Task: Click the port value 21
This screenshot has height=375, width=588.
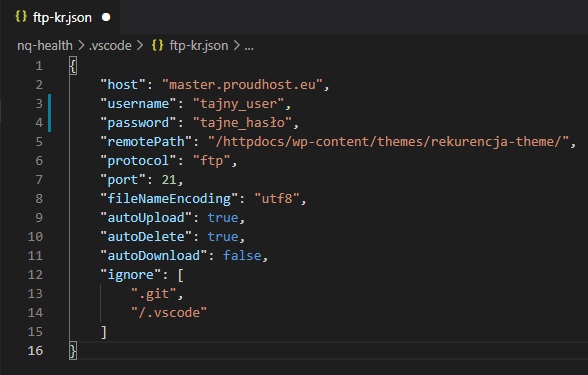Action: [x=169, y=180]
